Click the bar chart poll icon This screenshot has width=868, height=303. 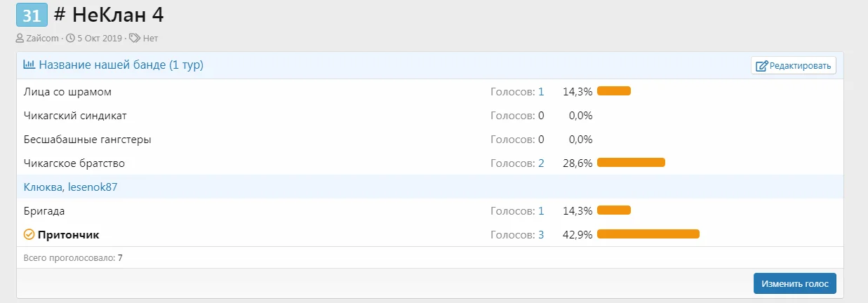coord(29,65)
